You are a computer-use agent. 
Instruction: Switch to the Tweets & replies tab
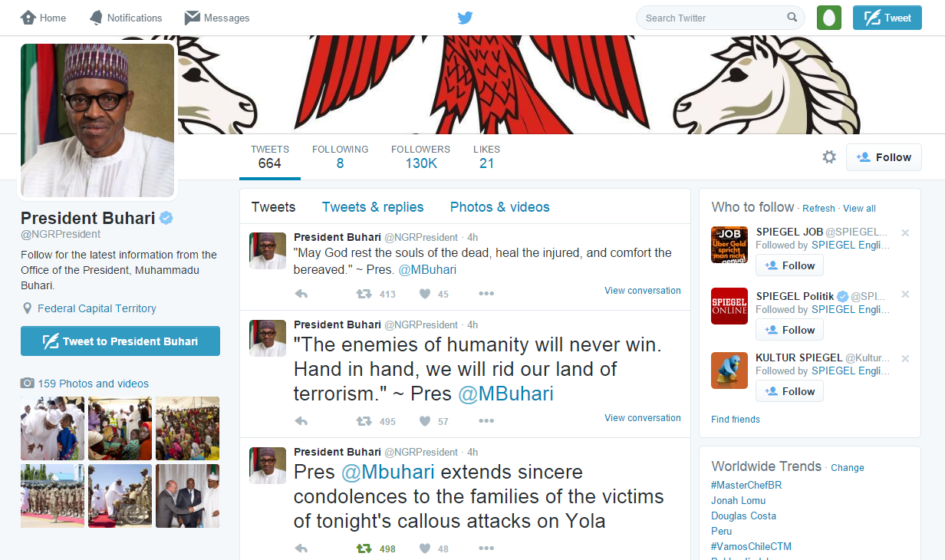pyautogui.click(x=373, y=207)
